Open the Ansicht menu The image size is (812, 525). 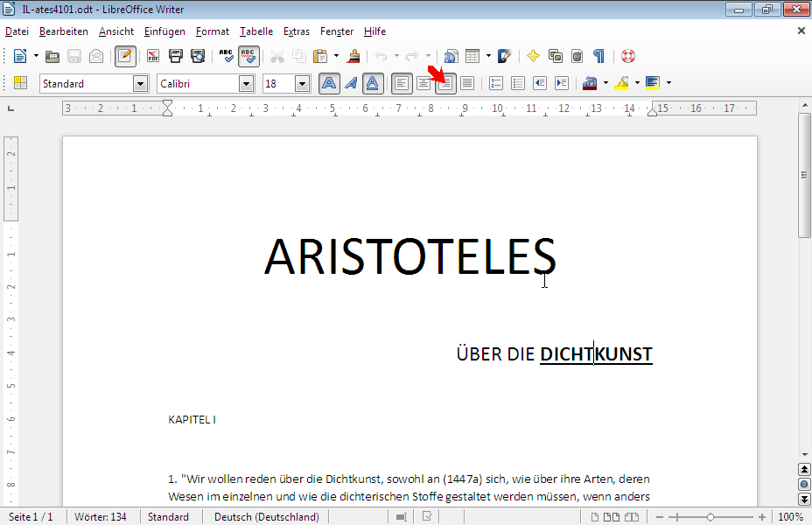point(116,31)
